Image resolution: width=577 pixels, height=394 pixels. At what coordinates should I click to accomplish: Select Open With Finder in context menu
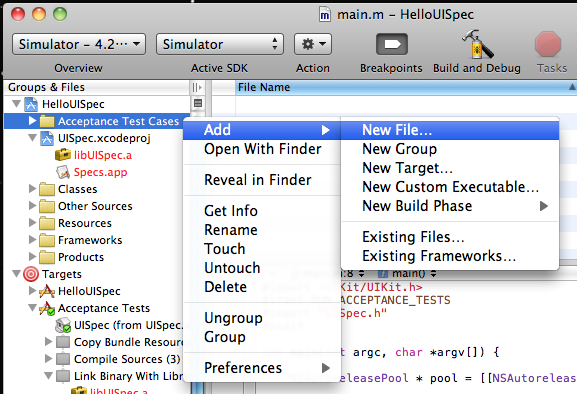[262, 149]
